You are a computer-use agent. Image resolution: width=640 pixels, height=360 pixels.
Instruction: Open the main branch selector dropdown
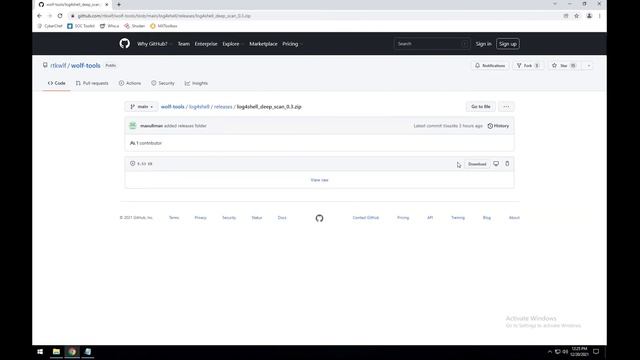pos(141,107)
